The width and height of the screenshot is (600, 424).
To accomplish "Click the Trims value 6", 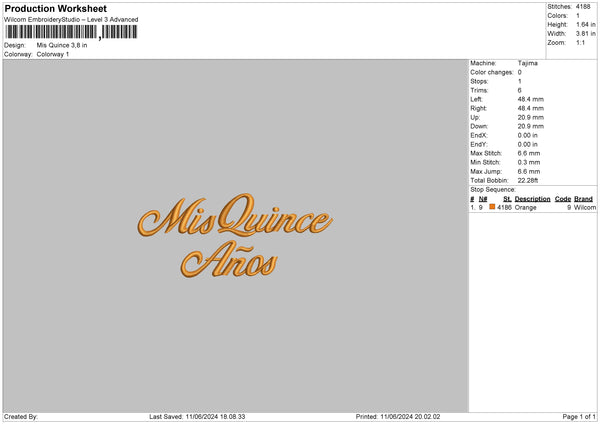I will (520, 90).
